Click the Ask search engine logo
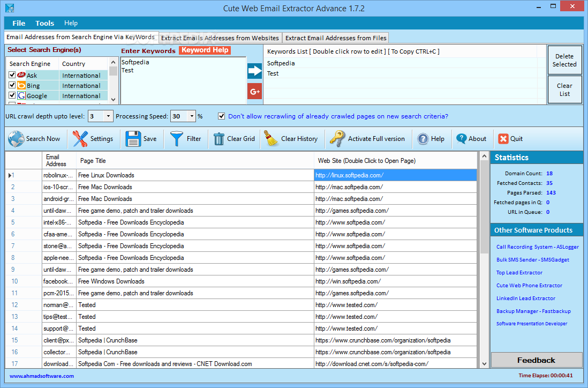The width and height of the screenshot is (588, 388). tap(21, 75)
